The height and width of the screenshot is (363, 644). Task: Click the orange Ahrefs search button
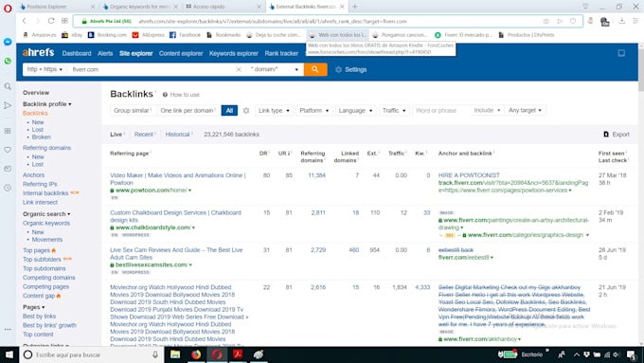coord(315,69)
